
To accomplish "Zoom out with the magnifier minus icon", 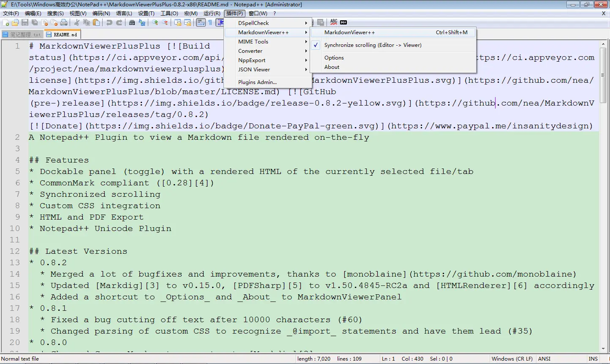I will (165, 22).
